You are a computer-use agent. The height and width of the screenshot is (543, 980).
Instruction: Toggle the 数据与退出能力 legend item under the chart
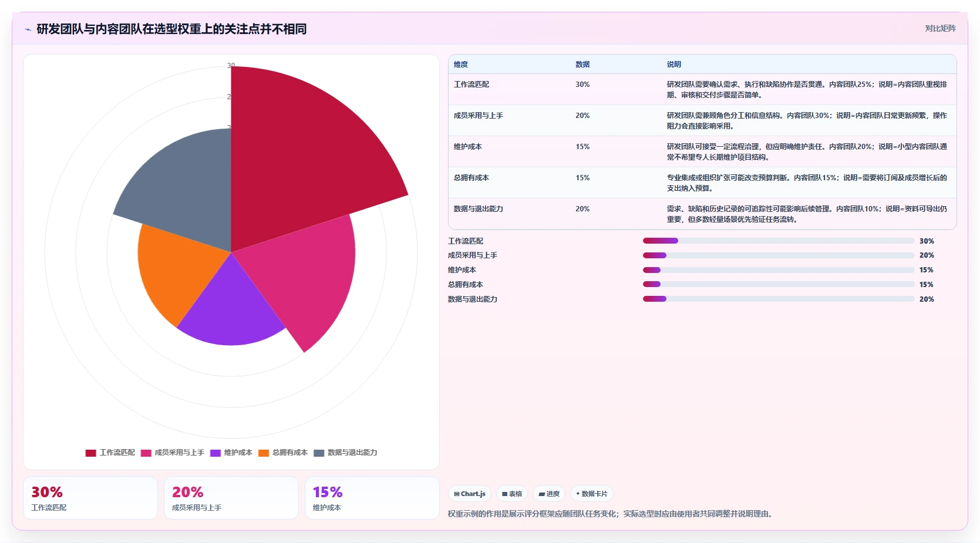(346, 453)
